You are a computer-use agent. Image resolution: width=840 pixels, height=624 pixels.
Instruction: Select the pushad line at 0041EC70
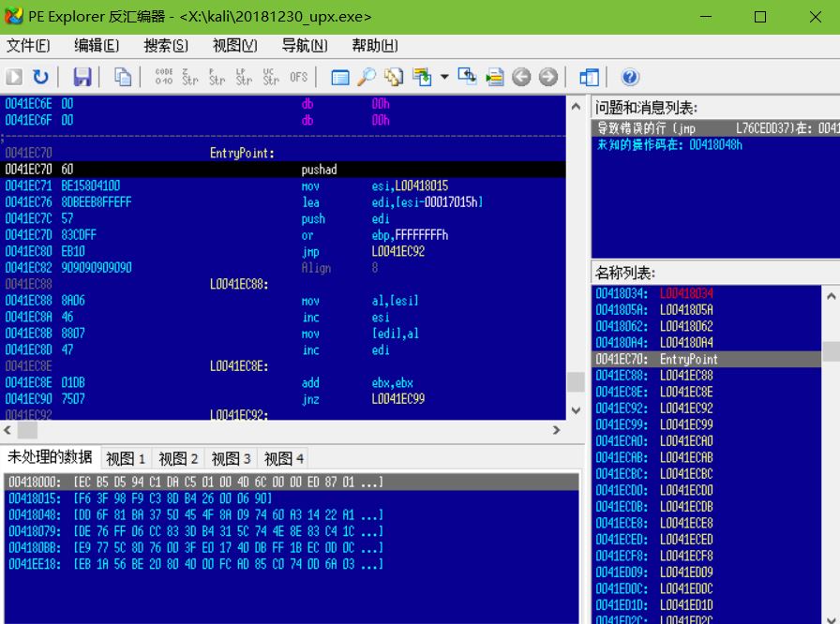click(x=284, y=169)
